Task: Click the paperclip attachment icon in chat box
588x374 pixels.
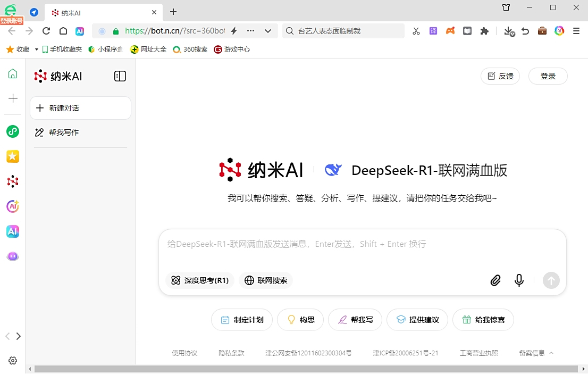Action: 495,280
